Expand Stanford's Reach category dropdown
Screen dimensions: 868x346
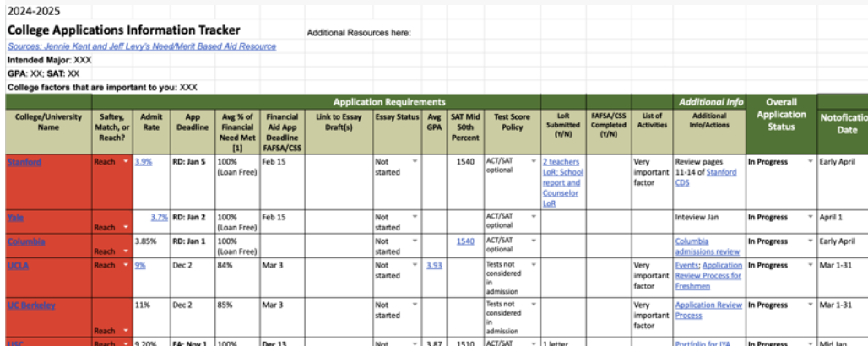[x=126, y=160]
